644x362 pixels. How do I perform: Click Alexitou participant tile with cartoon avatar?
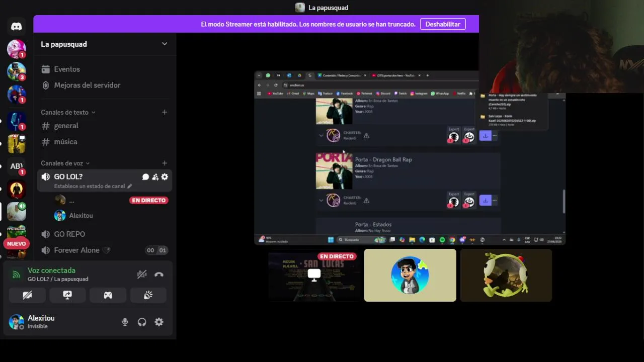click(410, 276)
